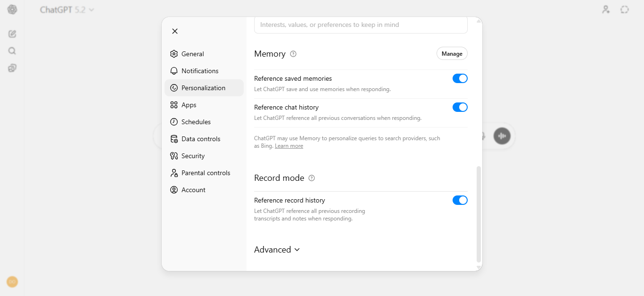Click the scrollbar up arrow

479,21
